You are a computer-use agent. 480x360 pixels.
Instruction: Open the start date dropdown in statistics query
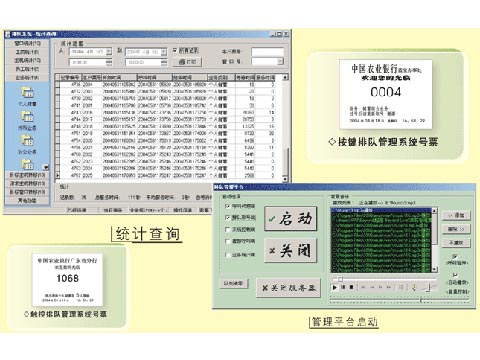pos(109,52)
